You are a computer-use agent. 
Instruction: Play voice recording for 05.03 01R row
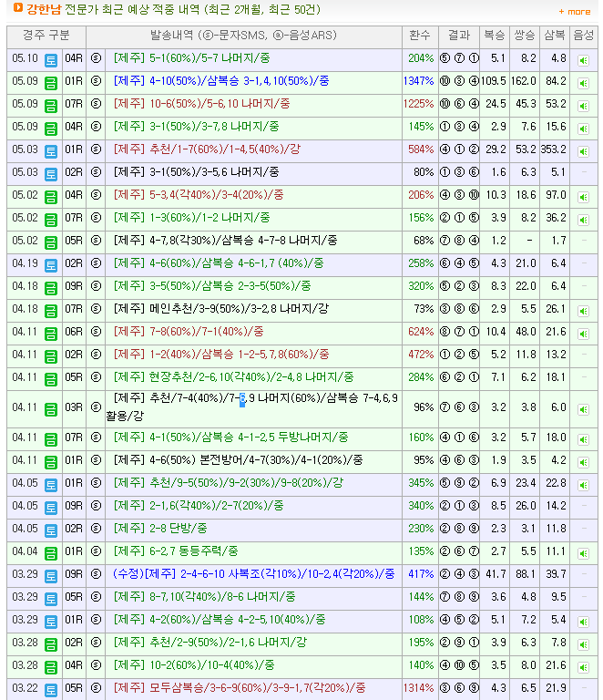tap(583, 150)
